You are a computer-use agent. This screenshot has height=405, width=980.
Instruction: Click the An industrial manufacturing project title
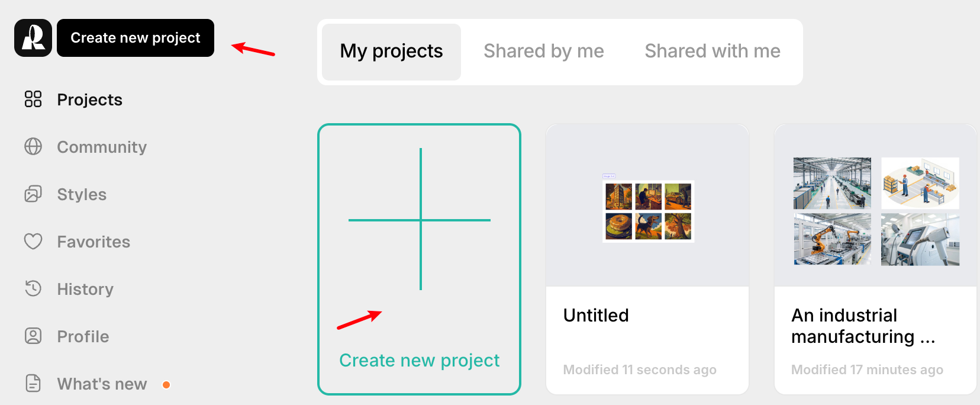(862, 326)
